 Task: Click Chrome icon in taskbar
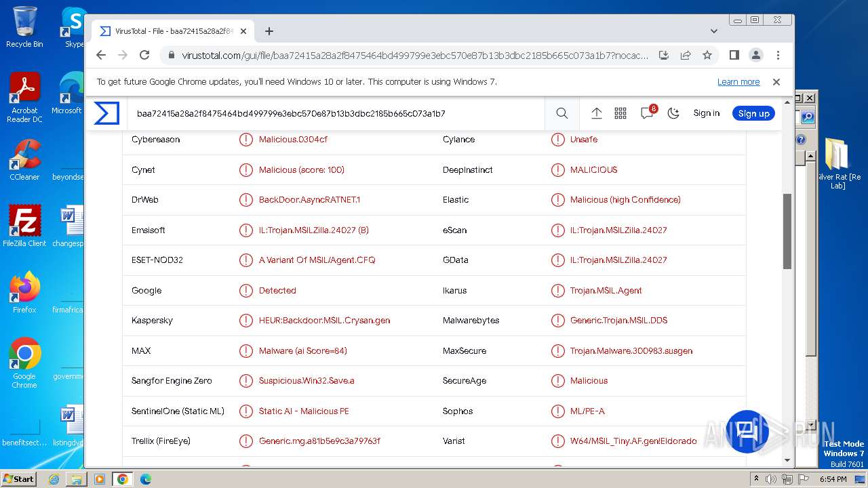point(123,479)
